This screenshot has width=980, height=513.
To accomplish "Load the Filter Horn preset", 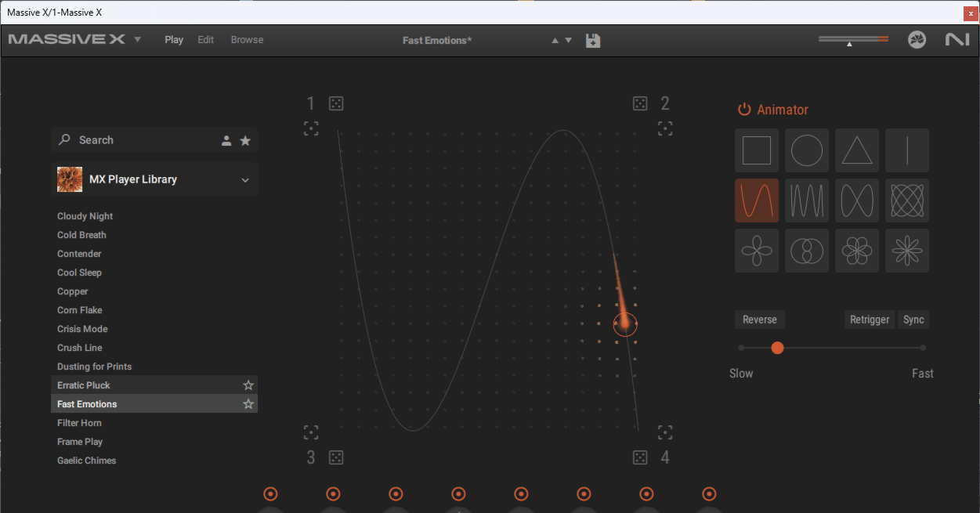I will (154, 423).
